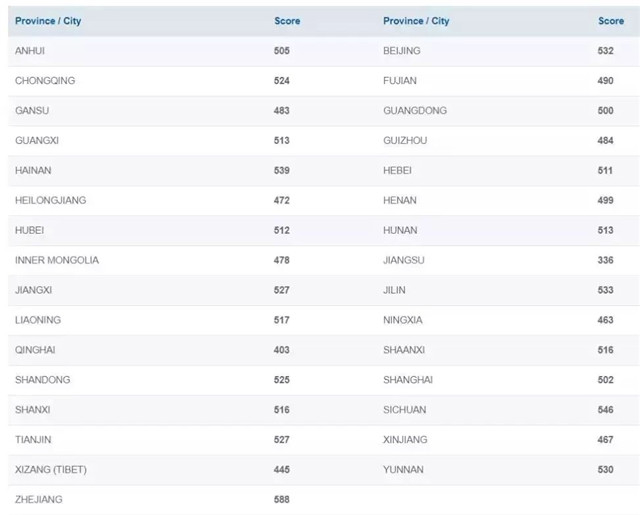Click the HAINAN score 539
Screen dimensions: 640x515
pos(282,170)
